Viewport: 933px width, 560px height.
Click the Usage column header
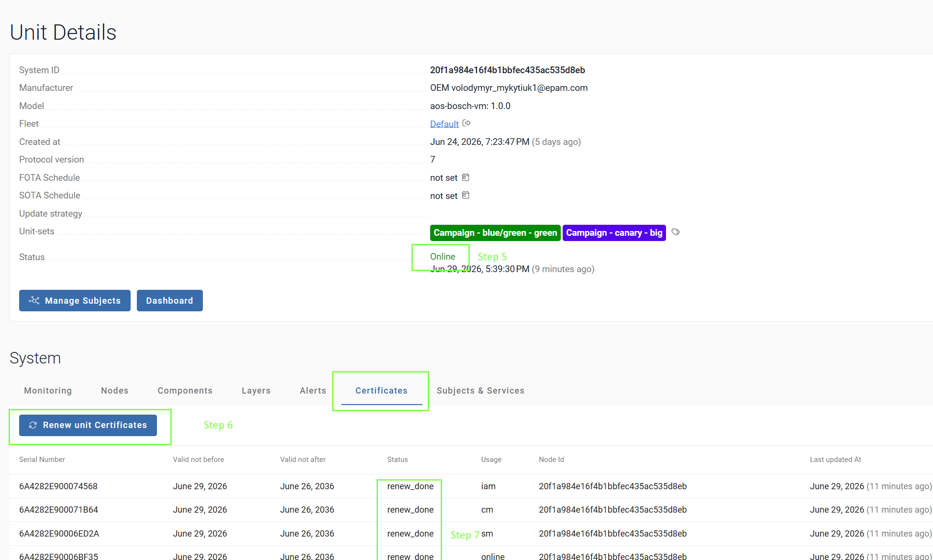[x=491, y=460]
